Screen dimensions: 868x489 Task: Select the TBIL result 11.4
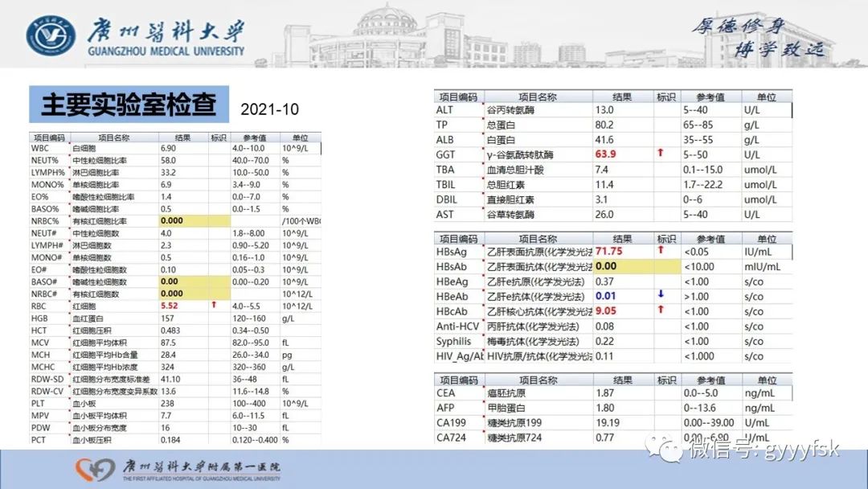coord(604,184)
